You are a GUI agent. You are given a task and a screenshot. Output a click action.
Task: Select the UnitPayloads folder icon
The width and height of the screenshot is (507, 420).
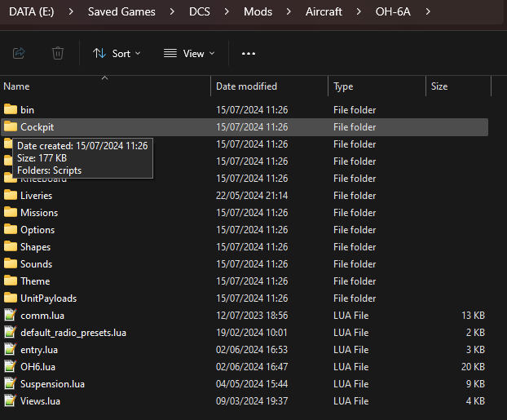(x=11, y=298)
